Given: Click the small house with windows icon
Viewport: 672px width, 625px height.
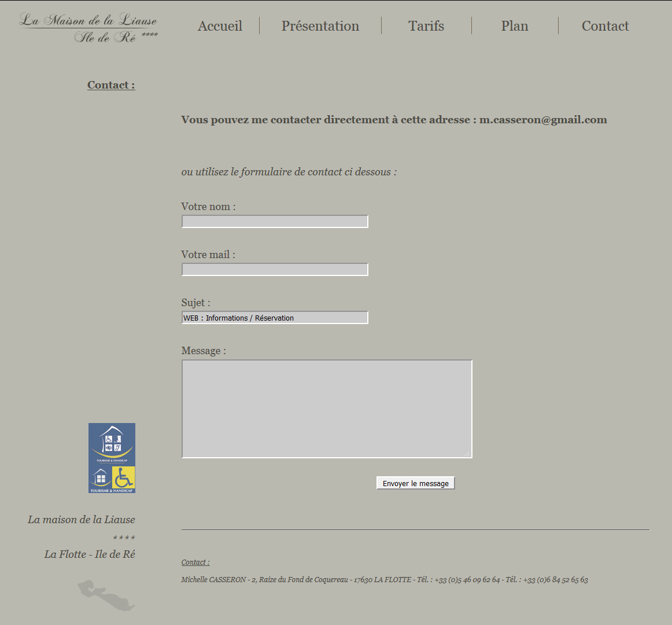Looking at the screenshot, I should tap(101, 479).
